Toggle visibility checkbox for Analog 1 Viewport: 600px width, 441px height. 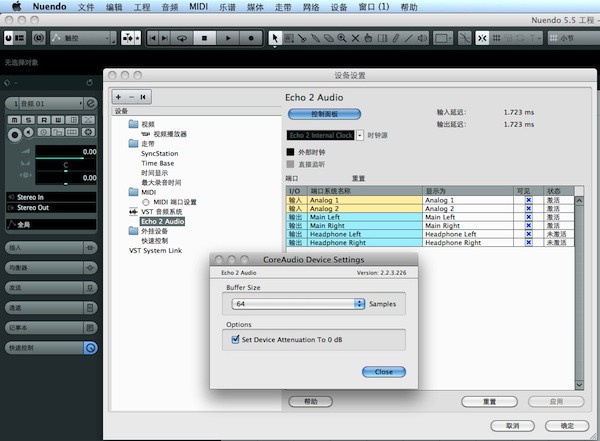tap(528, 200)
